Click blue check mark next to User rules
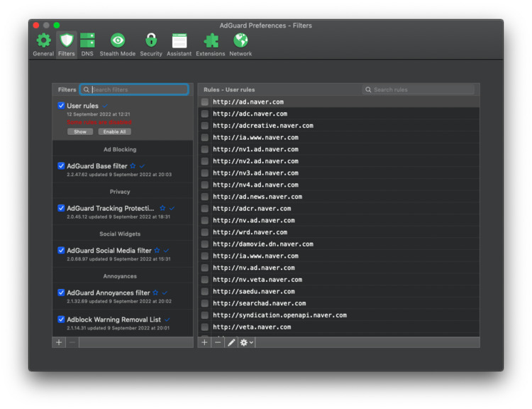This screenshot has width=532, height=409. pos(105,106)
